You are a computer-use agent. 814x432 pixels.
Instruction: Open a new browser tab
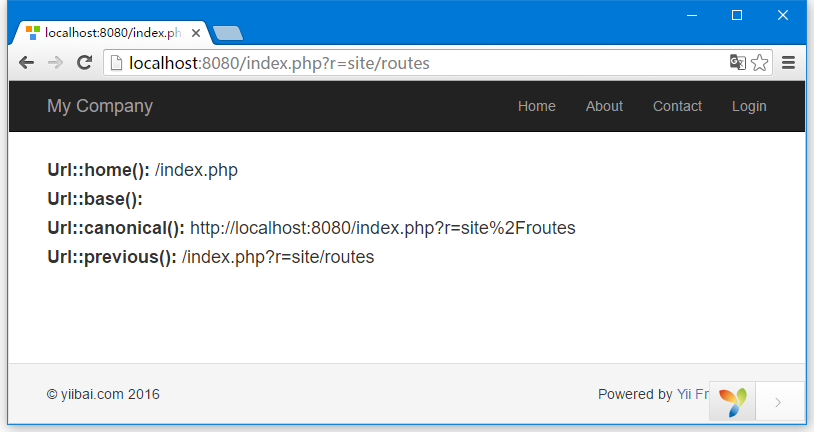click(227, 33)
